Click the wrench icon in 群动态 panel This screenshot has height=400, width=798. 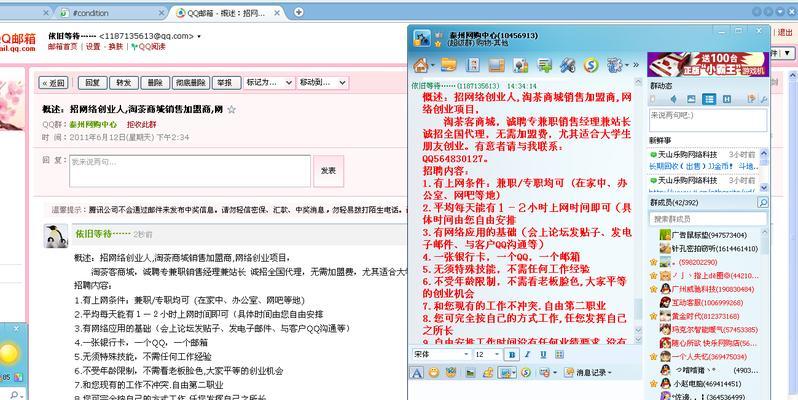[763, 100]
